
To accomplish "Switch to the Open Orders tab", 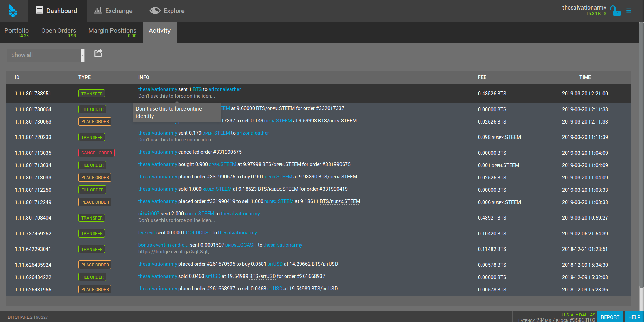I will pos(58,32).
